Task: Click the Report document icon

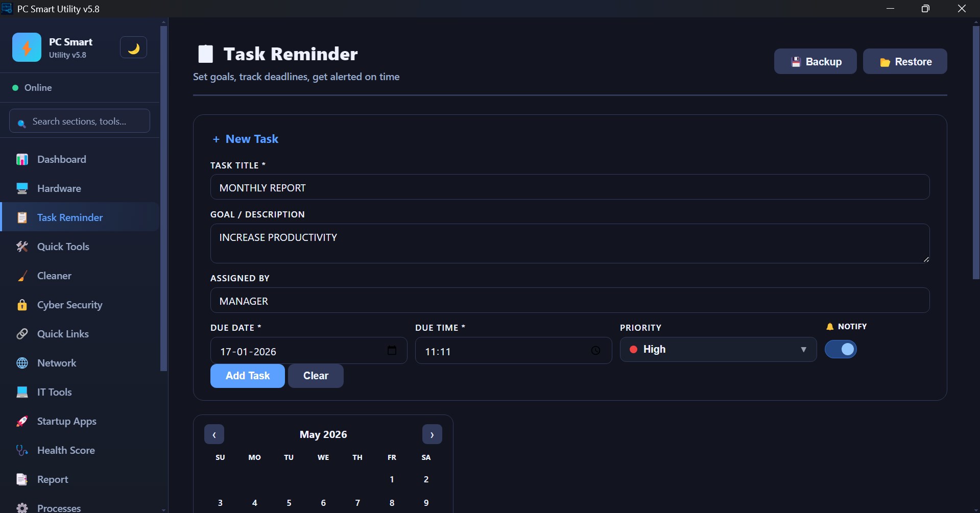Action: pos(22,479)
